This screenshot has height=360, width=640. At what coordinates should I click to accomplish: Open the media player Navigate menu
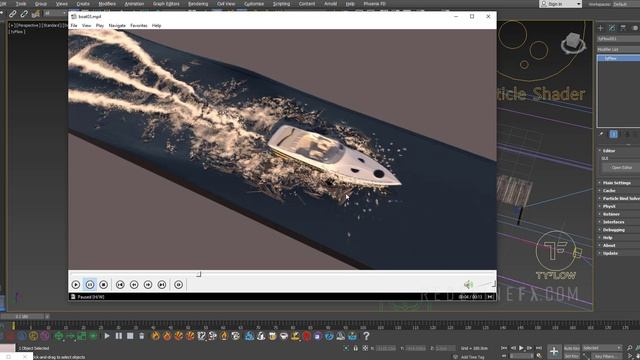[117, 25]
